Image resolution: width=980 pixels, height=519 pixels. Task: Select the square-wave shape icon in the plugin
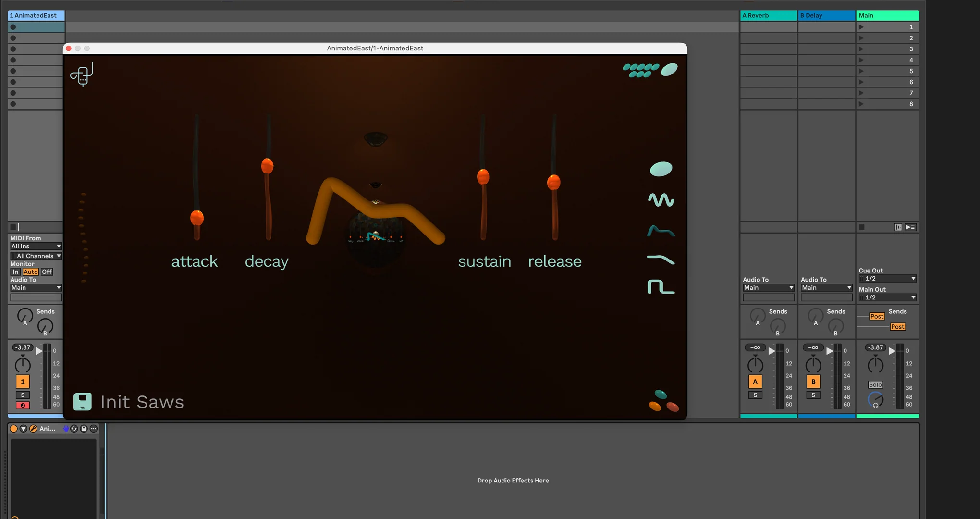click(661, 287)
